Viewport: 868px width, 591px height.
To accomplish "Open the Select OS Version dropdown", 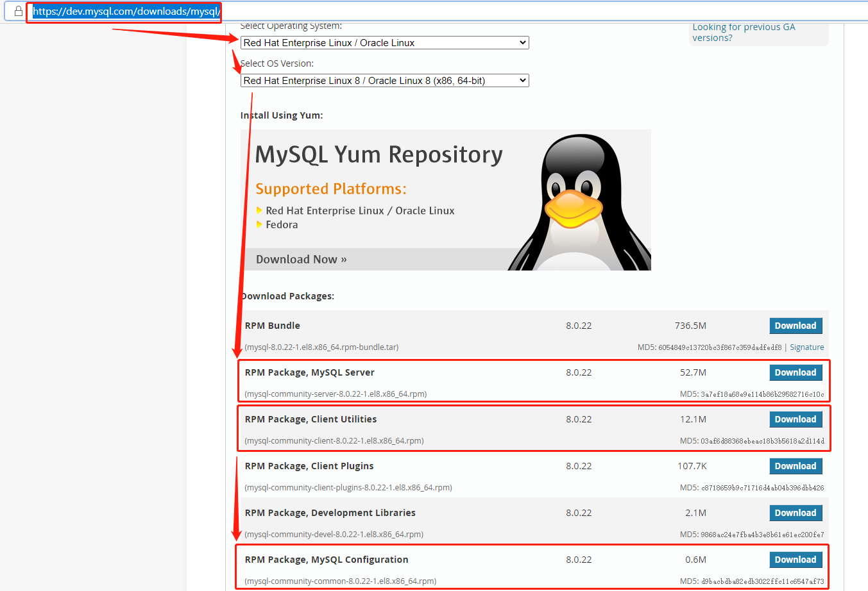I will [385, 81].
